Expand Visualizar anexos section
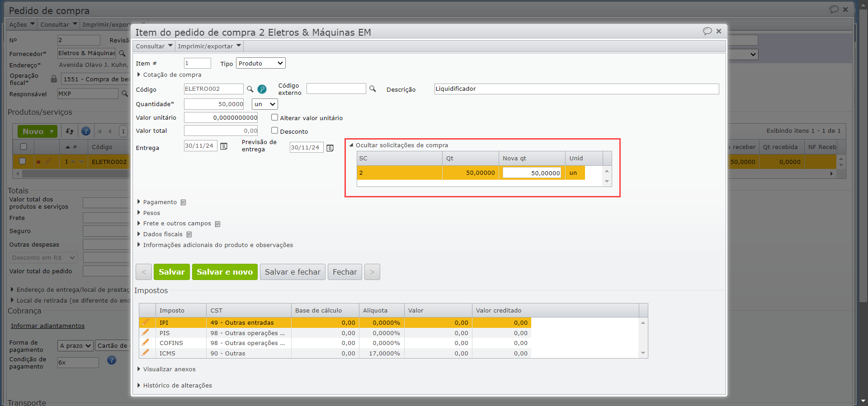This screenshot has width=868, height=406. pyautogui.click(x=169, y=369)
